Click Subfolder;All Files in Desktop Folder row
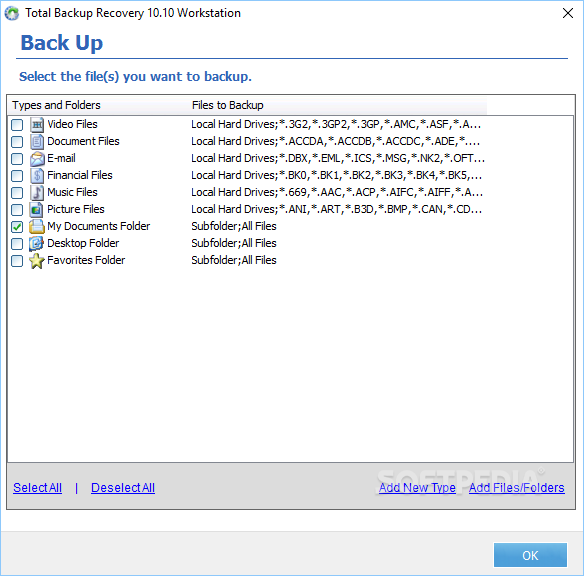The image size is (584, 576). 234,244
